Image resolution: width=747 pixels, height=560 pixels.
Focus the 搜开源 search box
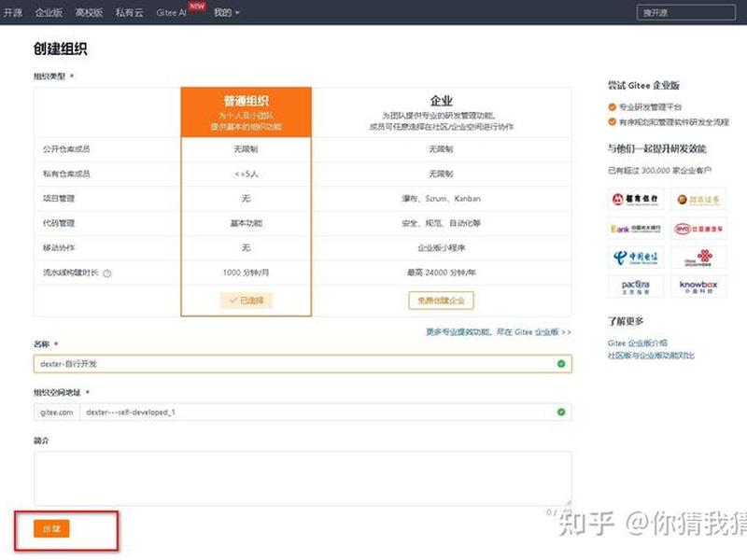[x=685, y=13]
